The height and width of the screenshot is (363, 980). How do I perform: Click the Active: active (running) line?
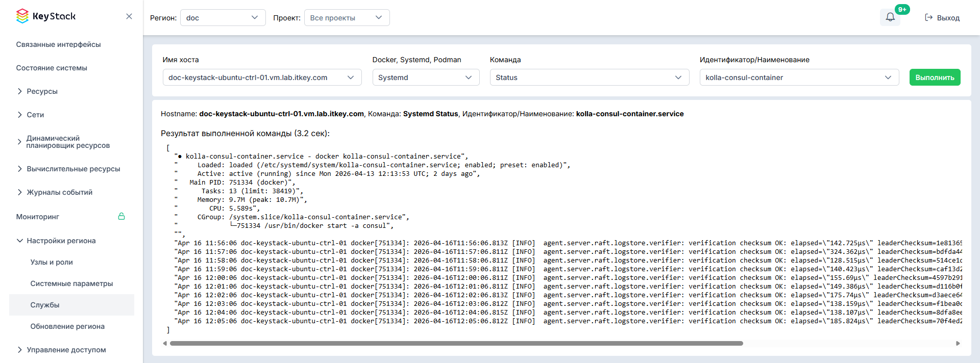click(327, 174)
